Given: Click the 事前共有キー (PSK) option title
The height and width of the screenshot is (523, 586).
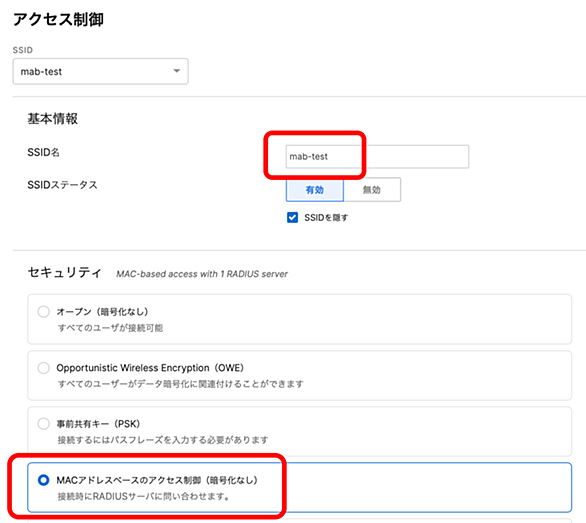Looking at the screenshot, I should click(98, 424).
